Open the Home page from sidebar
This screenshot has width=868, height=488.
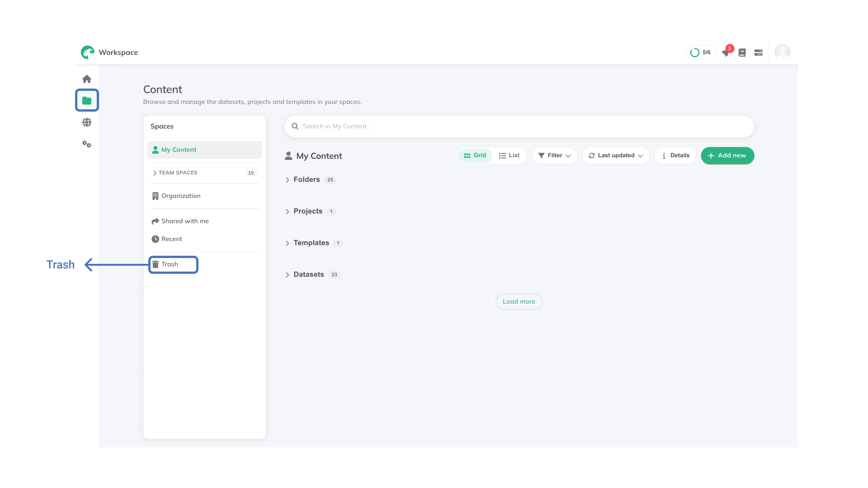(x=87, y=79)
